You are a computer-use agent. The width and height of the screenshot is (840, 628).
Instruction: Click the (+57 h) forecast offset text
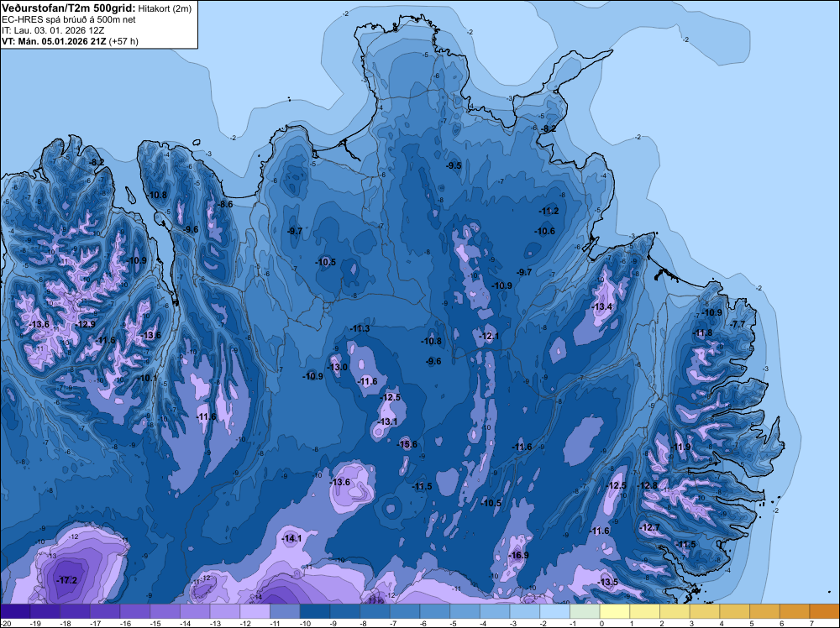click(x=123, y=41)
